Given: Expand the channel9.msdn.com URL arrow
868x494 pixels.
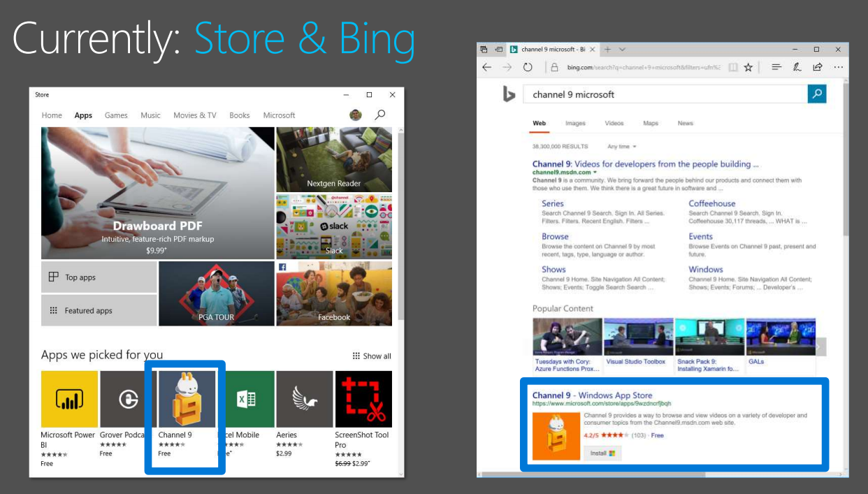Looking at the screenshot, I should pyautogui.click(x=595, y=172).
